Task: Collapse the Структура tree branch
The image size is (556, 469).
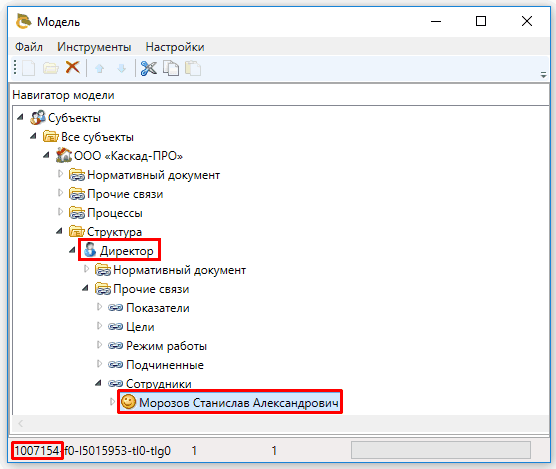Action: (x=59, y=231)
